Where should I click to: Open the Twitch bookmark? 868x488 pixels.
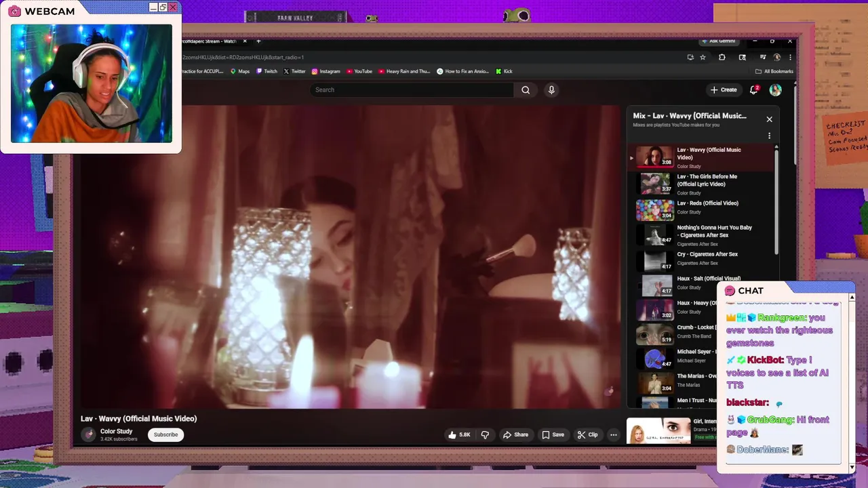coord(267,71)
